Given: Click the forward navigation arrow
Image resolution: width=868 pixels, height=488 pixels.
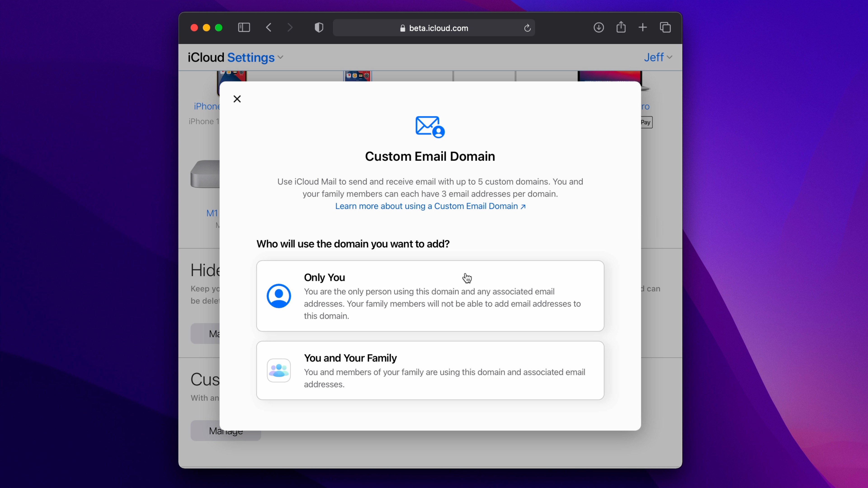Looking at the screenshot, I should [290, 28].
